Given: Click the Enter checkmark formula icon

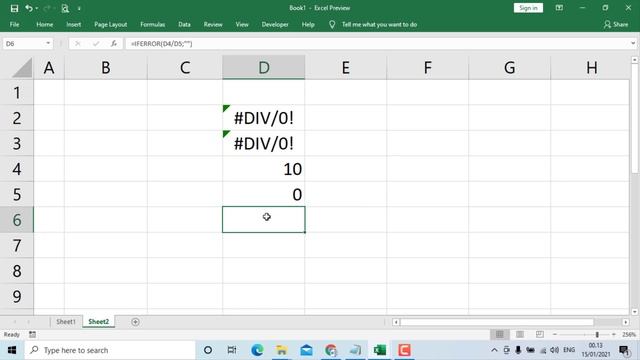Looking at the screenshot, I should tap(96, 44).
